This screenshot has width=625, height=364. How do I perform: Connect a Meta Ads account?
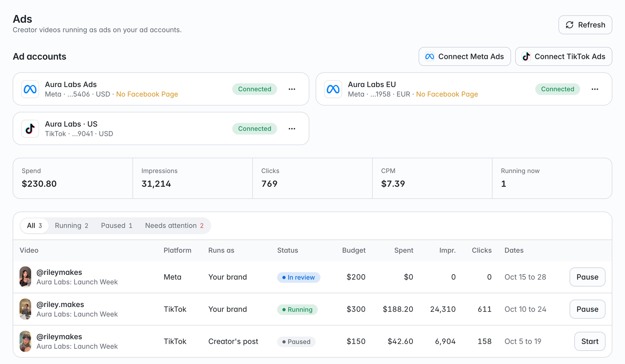[x=464, y=57]
